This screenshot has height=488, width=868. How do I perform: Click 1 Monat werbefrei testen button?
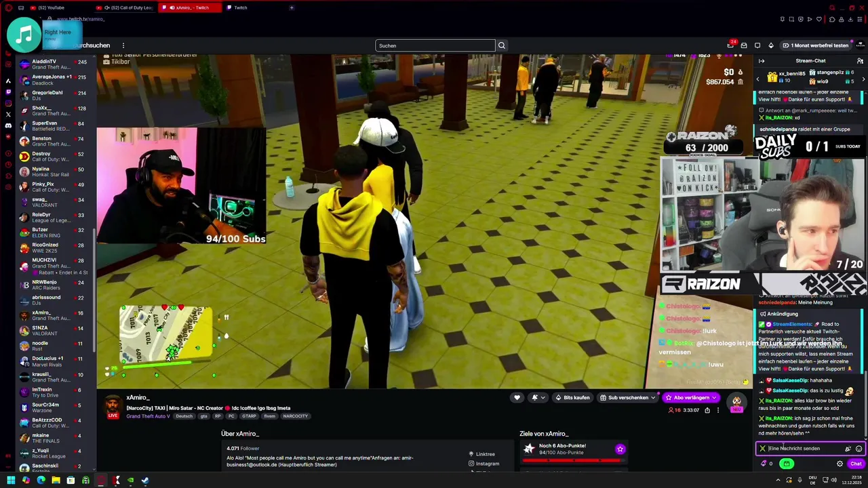point(816,45)
